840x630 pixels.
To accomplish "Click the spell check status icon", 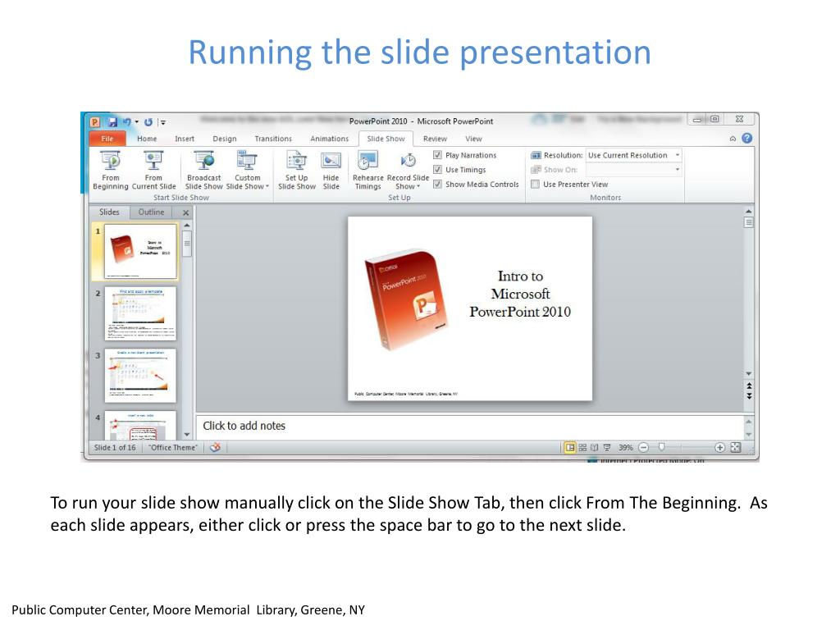I will click(x=215, y=447).
